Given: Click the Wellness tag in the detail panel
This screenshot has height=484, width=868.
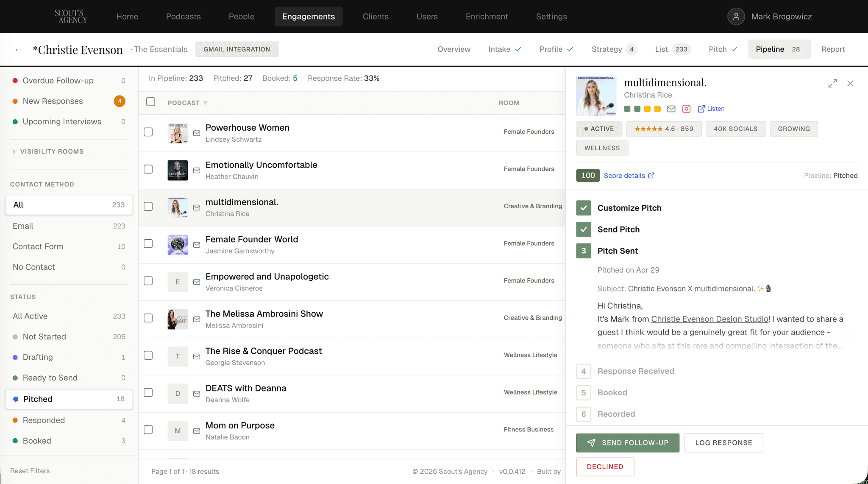Looking at the screenshot, I should pyautogui.click(x=602, y=148).
